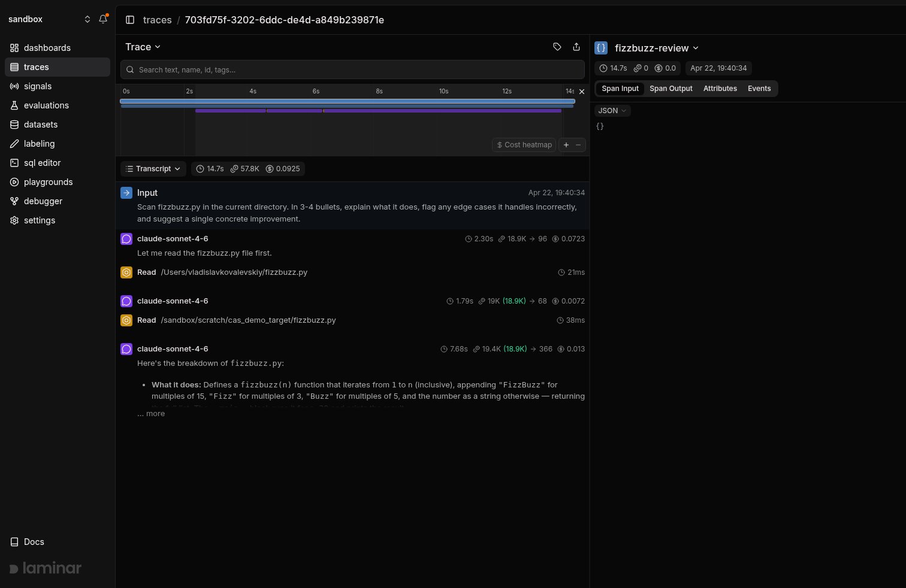The image size is (906, 588).
Task: Navigate to traces breadcrumb
Action: pyautogui.click(x=158, y=20)
